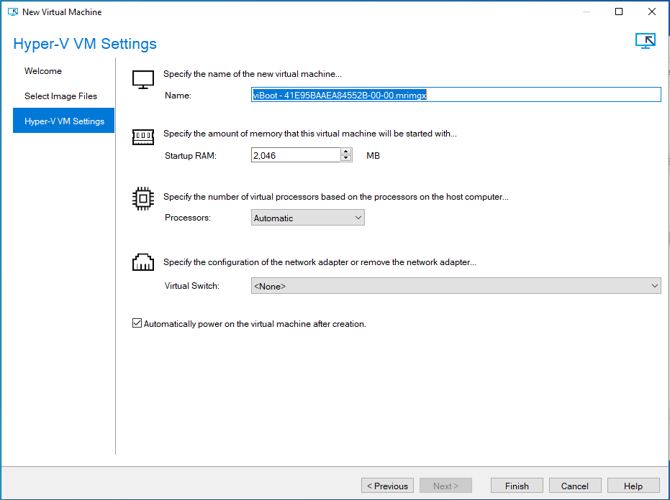Image resolution: width=670 pixels, height=500 pixels.
Task: Click the memory module icon beside Startup RAM
Action: [143, 137]
